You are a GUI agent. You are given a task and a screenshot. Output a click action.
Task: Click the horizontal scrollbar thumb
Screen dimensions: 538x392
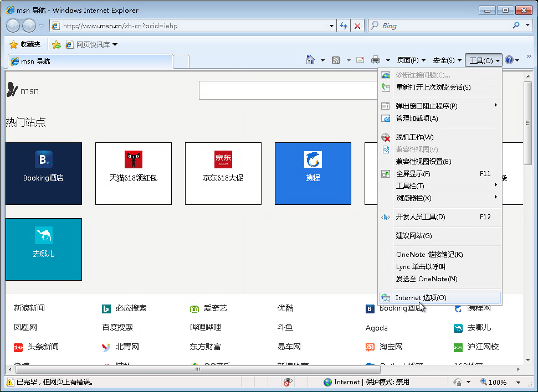[x=198, y=369]
